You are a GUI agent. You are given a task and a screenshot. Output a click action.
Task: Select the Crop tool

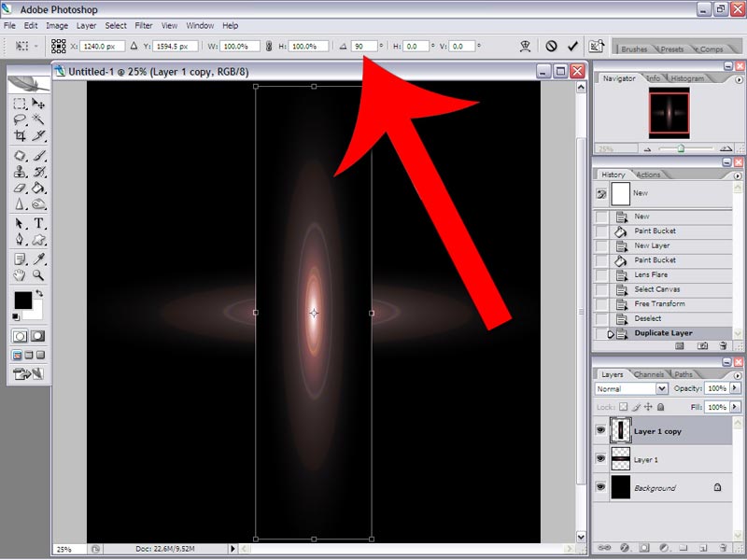coord(20,135)
